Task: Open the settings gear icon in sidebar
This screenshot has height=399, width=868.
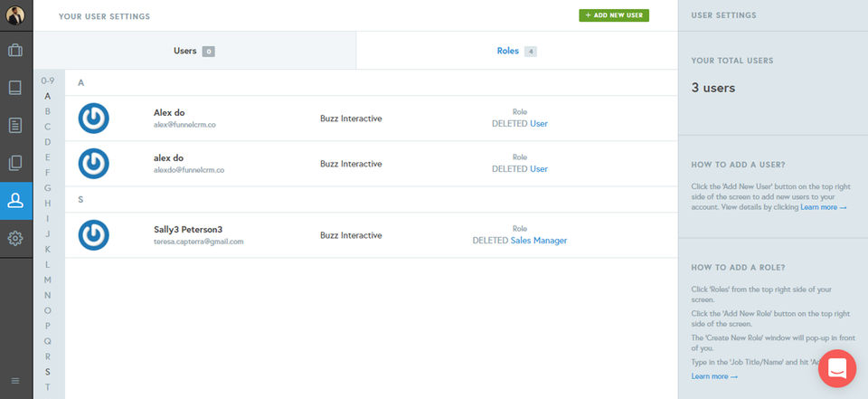Action: pyautogui.click(x=16, y=239)
